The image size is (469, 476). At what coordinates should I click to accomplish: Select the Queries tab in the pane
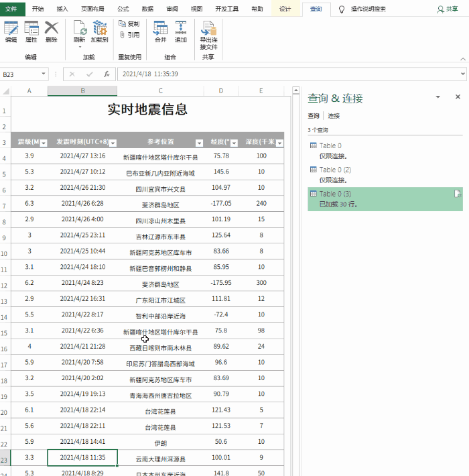[314, 116]
